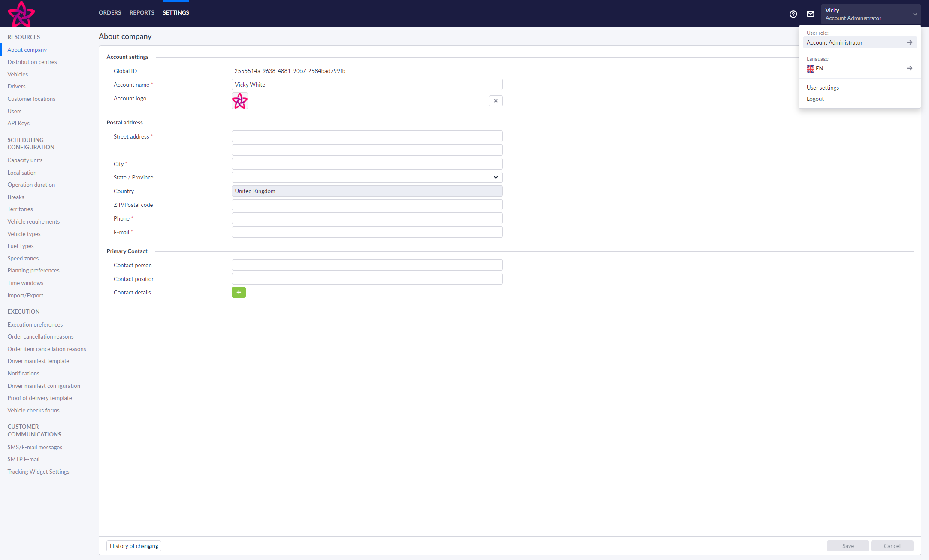Focus the Contact position field

367,279
